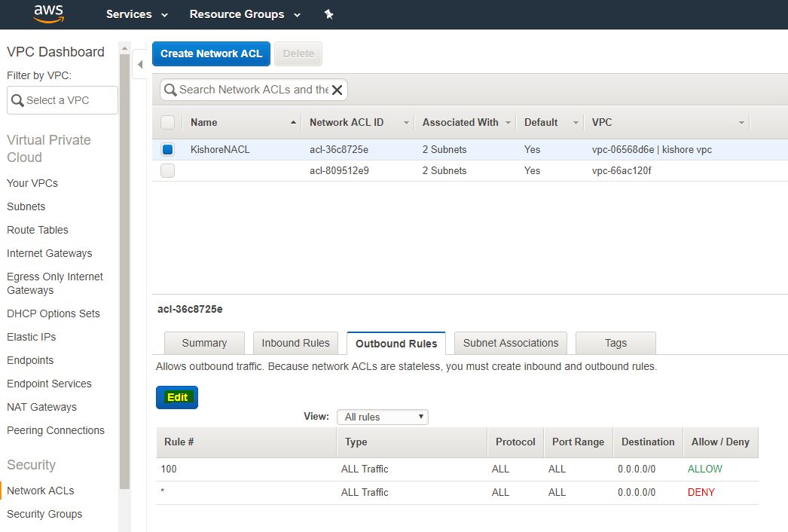
Task: Collapse the sidebar with the arrow handle
Action: pyautogui.click(x=140, y=65)
